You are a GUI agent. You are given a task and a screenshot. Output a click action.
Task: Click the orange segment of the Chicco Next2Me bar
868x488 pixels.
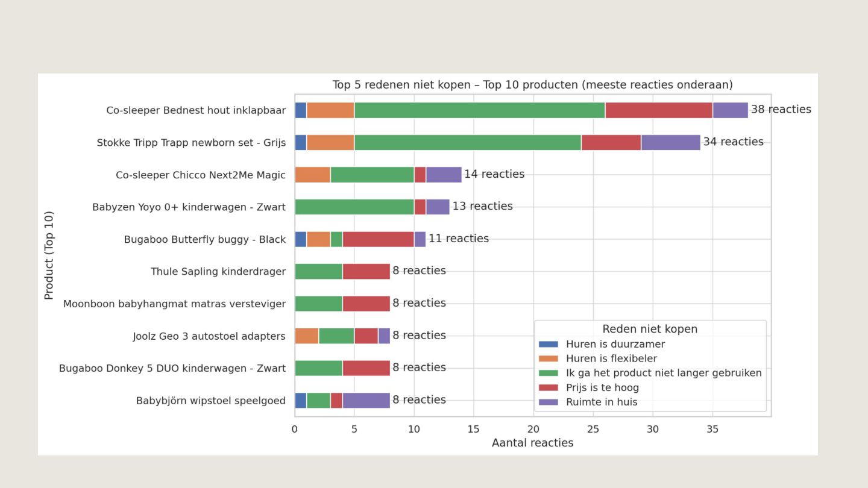(x=312, y=175)
